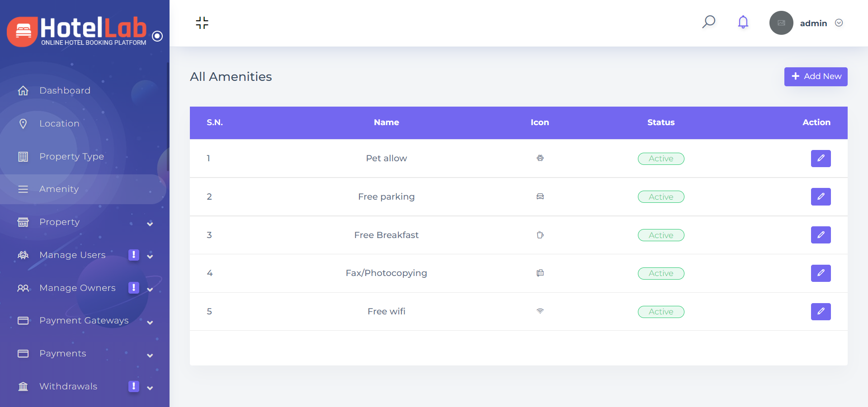Click pencil icon for Free Breakfast
Viewport: 868px width, 407px height.
point(821,235)
